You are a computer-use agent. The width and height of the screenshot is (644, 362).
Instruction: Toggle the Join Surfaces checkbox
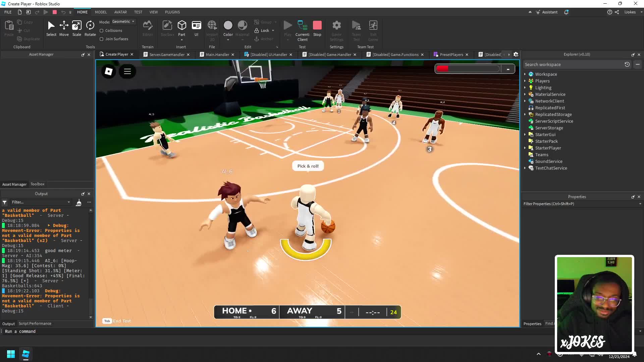click(101, 39)
